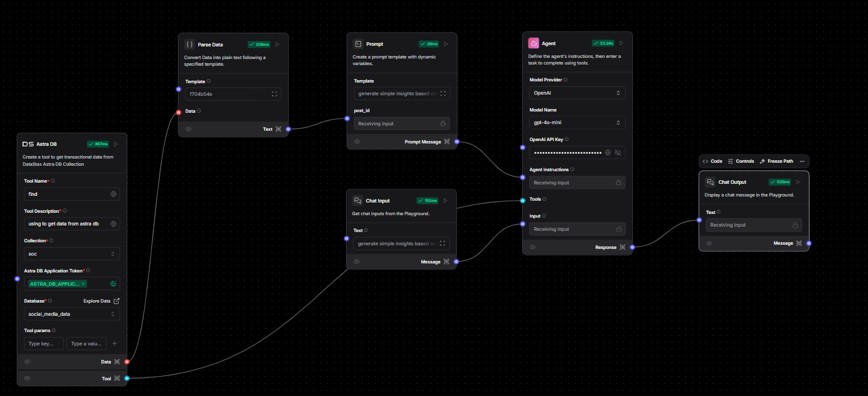Toggle eye on Astra DB Tool output
Image resolution: width=868 pixels, height=396 pixels.
point(27,379)
